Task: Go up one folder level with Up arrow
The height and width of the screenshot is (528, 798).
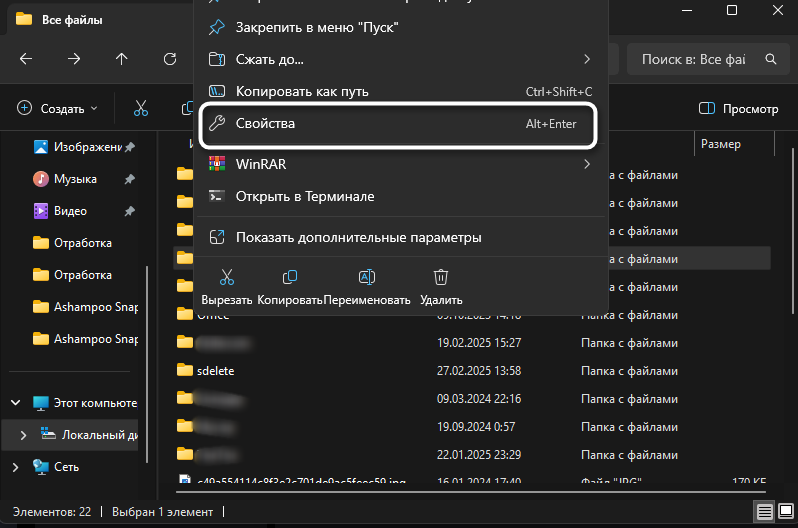Action: 122,59
